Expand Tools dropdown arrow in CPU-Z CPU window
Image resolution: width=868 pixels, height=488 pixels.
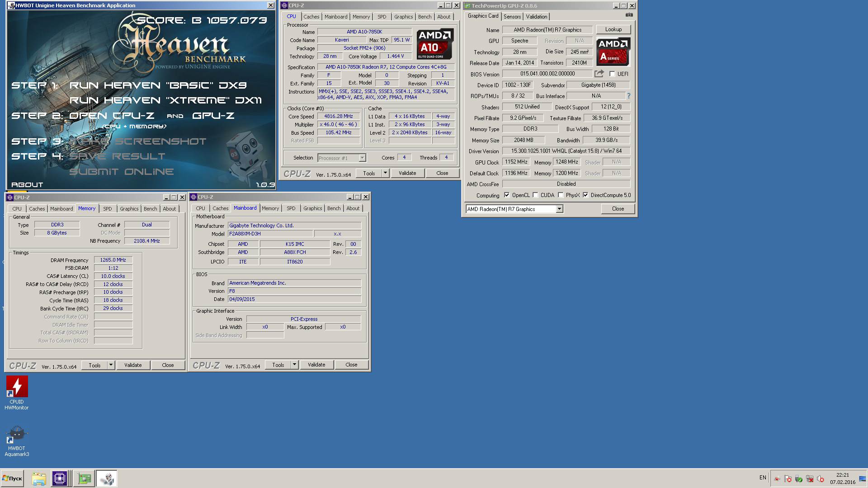(x=385, y=173)
